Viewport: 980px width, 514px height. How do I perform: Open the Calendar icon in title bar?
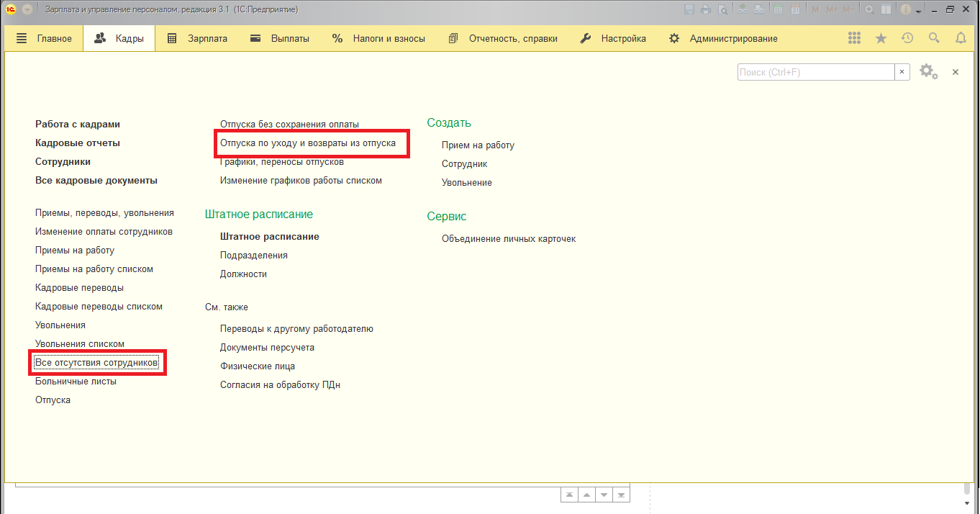[795, 9]
